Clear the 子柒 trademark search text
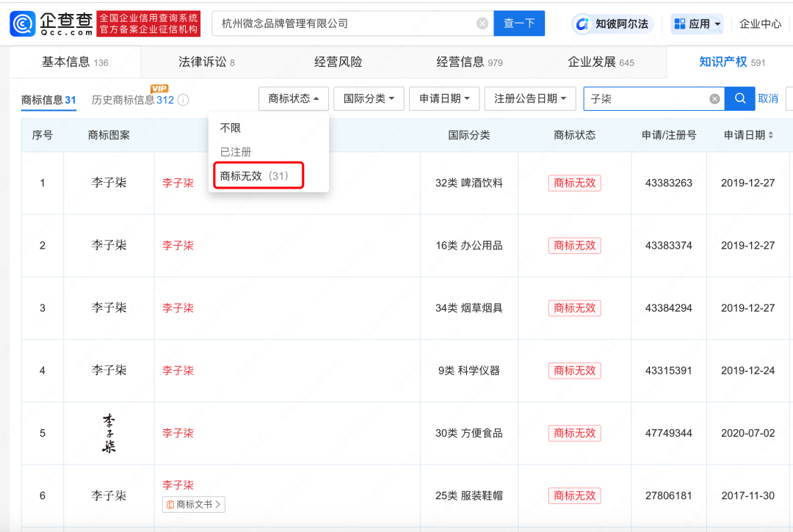This screenshot has height=532, width=793. (x=714, y=99)
